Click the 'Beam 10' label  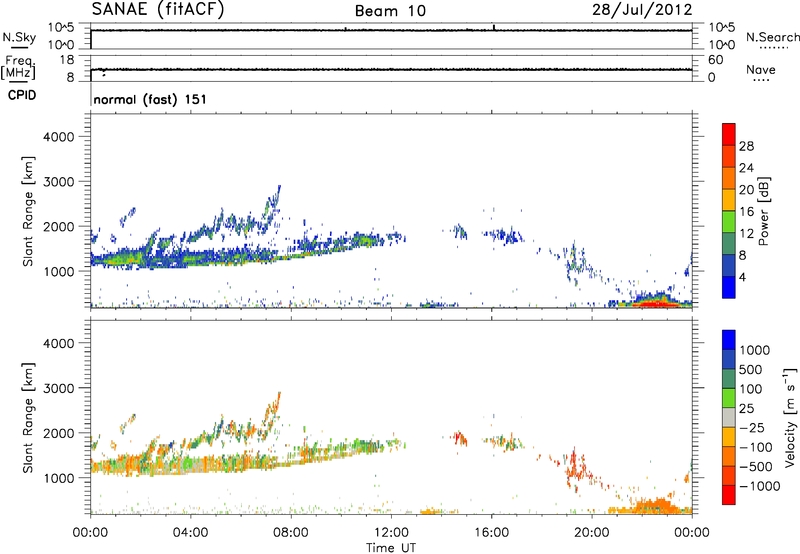point(390,11)
